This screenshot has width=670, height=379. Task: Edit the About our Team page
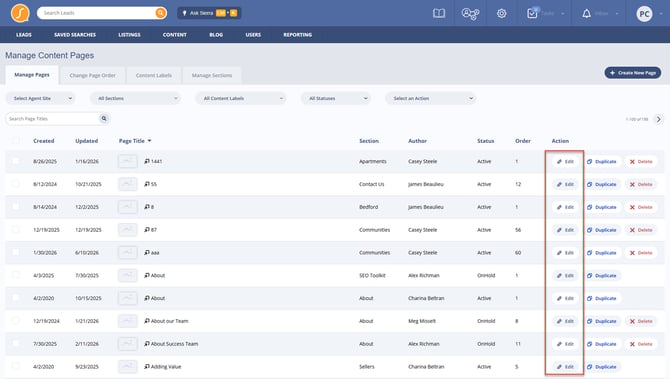[x=565, y=321]
